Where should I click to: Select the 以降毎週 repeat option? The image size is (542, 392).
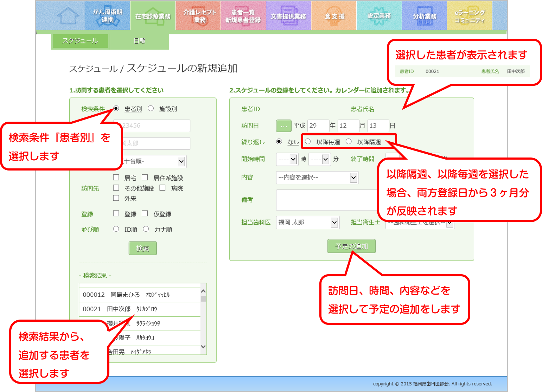[308, 142]
